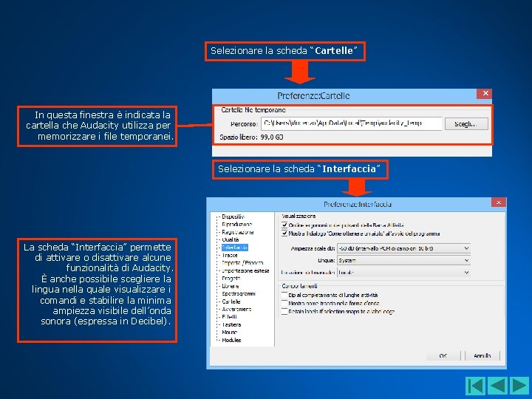Select Registrazione in preferences tree

(x=237, y=232)
